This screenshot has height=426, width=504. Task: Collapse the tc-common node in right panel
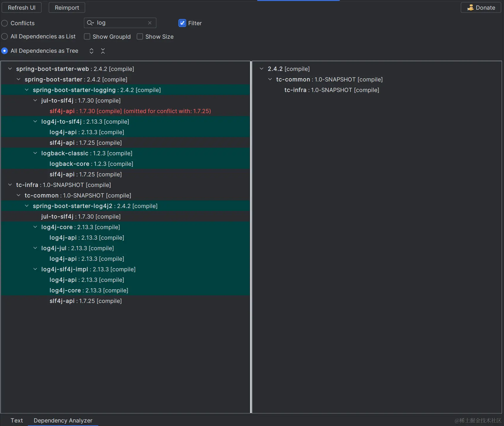[270, 79]
